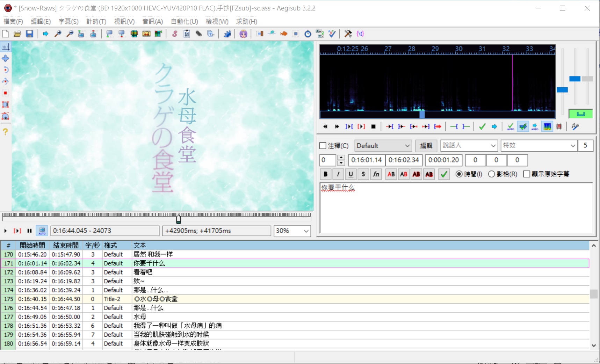Select subtitle row 175 ◎水◎母◎食堂
Viewport: 600px width, 364px height.
pyautogui.click(x=295, y=299)
